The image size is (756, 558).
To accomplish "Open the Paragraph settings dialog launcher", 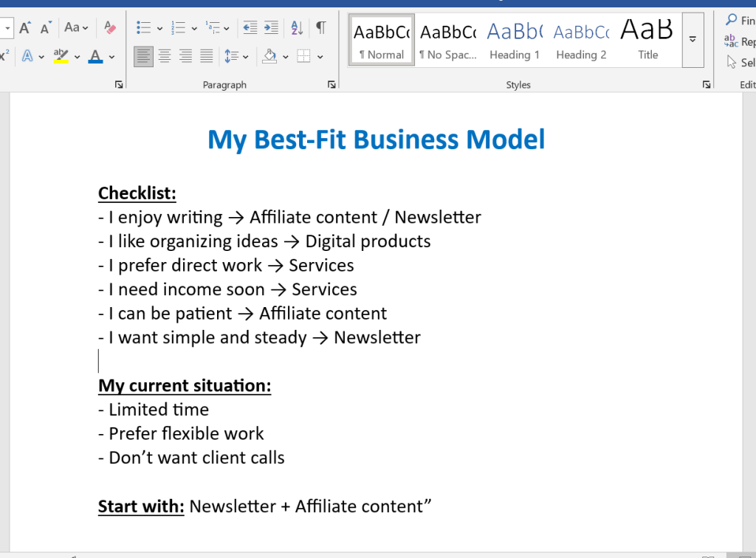I will pos(331,84).
